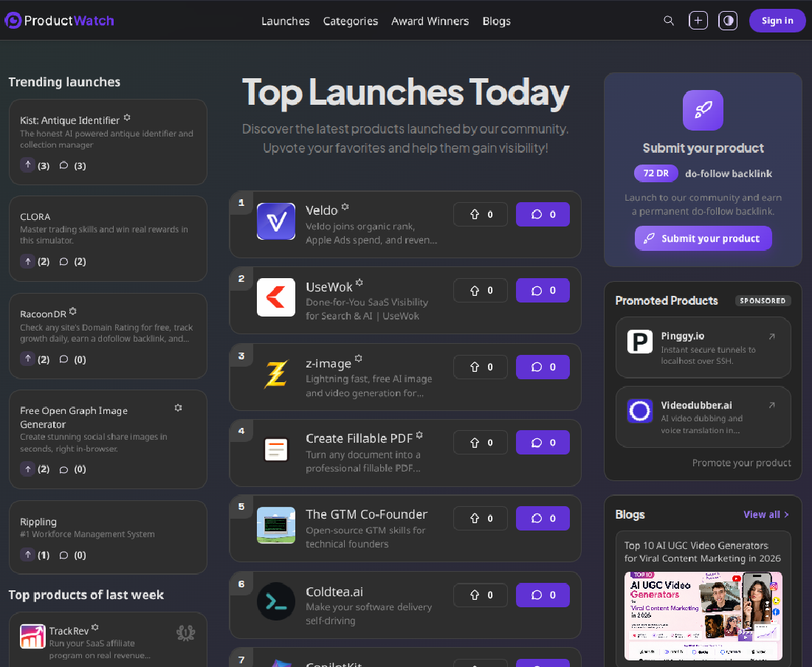Screen dimensions: 812x667
Task: Open the Blogs menu item
Action: pos(496,21)
